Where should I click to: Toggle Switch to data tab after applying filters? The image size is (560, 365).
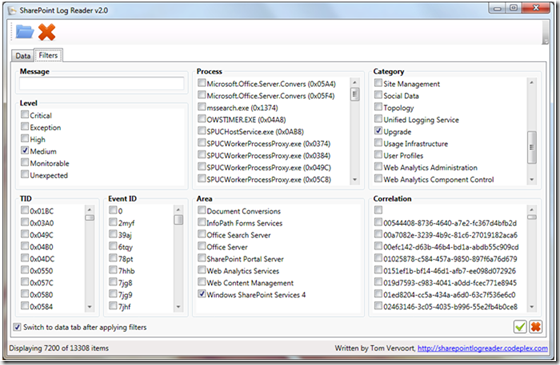tap(17, 327)
